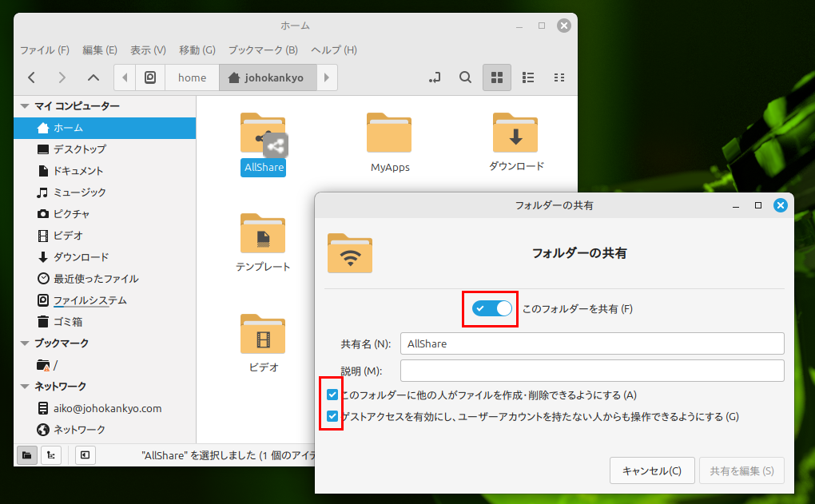Open the ブックマーク (B) menu
This screenshot has height=504, width=815.
263,50
